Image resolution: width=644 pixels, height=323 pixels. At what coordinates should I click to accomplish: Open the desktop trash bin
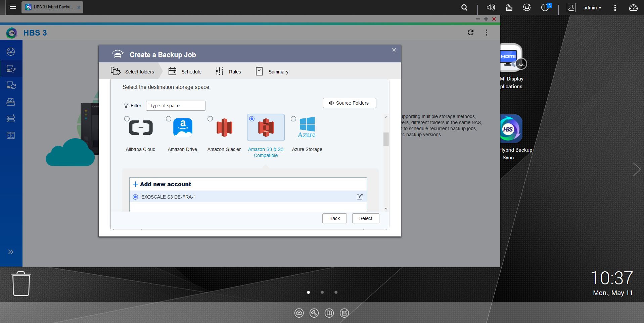coord(21,284)
